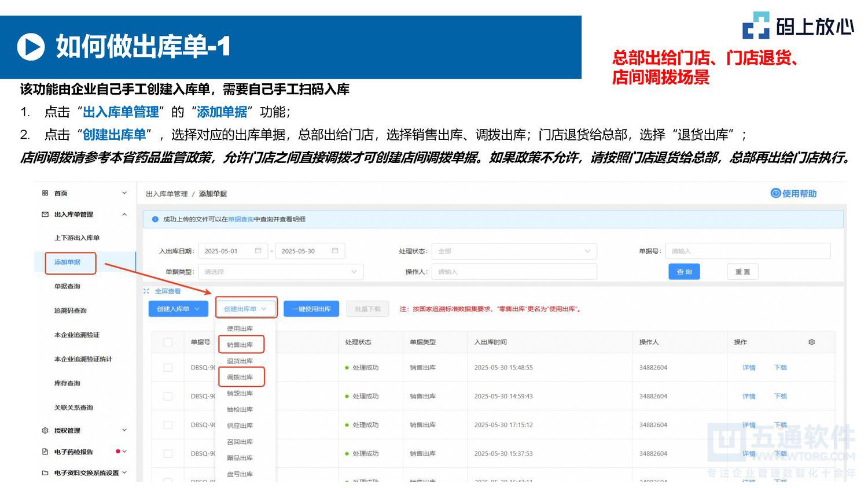Click the folder icon beside 电子资料交换系统设置
This screenshot has height=488, width=868.
click(x=45, y=472)
